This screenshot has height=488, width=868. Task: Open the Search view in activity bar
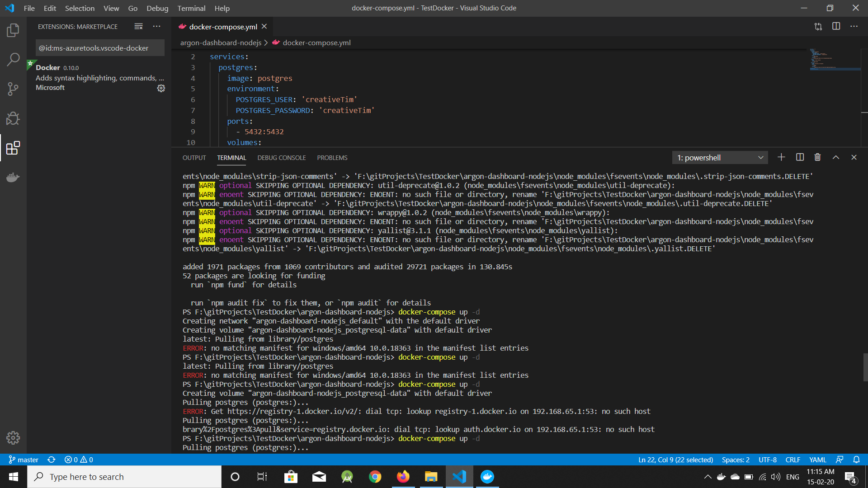click(13, 60)
